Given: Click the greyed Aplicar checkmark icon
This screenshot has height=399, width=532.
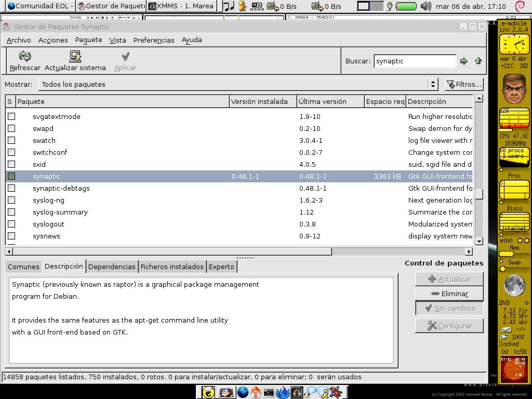Looking at the screenshot, I should click(x=126, y=56).
